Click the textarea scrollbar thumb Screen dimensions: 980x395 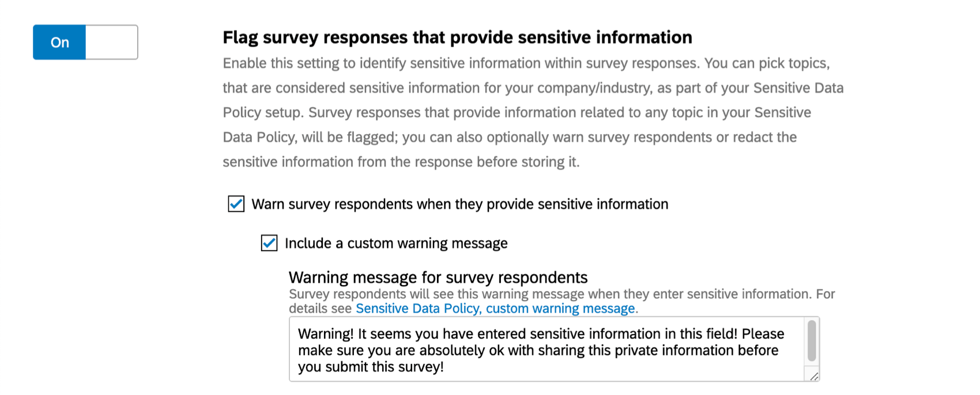pos(811,340)
